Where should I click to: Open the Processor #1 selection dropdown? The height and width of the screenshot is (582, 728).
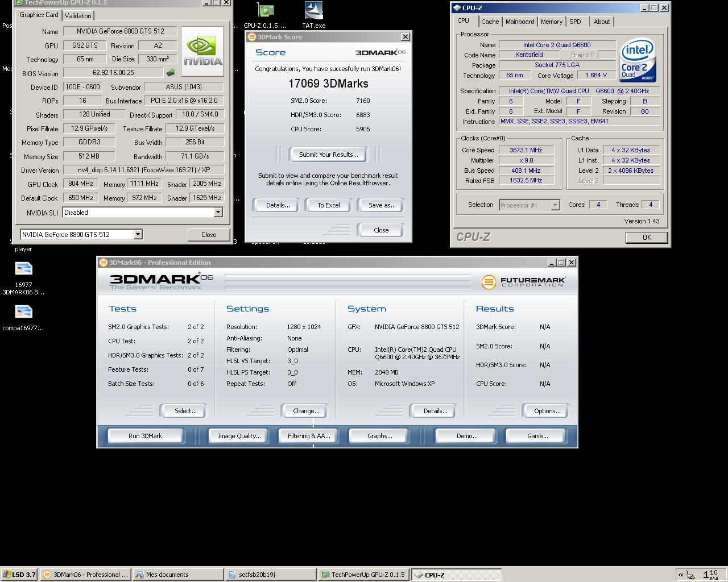pos(555,205)
